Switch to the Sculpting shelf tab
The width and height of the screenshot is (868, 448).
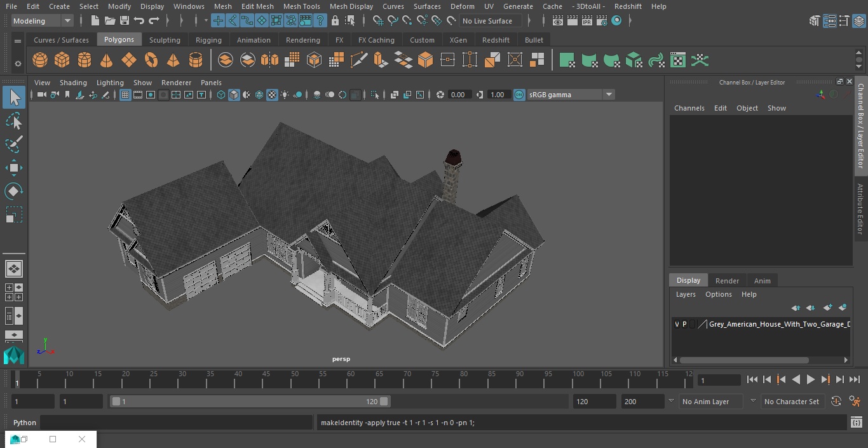tap(165, 40)
